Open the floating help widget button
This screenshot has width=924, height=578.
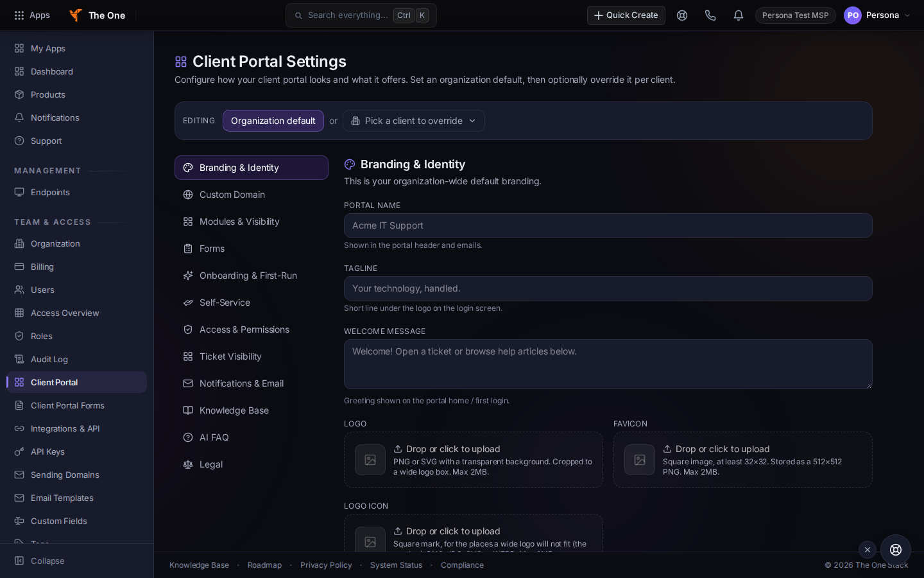tap(896, 550)
